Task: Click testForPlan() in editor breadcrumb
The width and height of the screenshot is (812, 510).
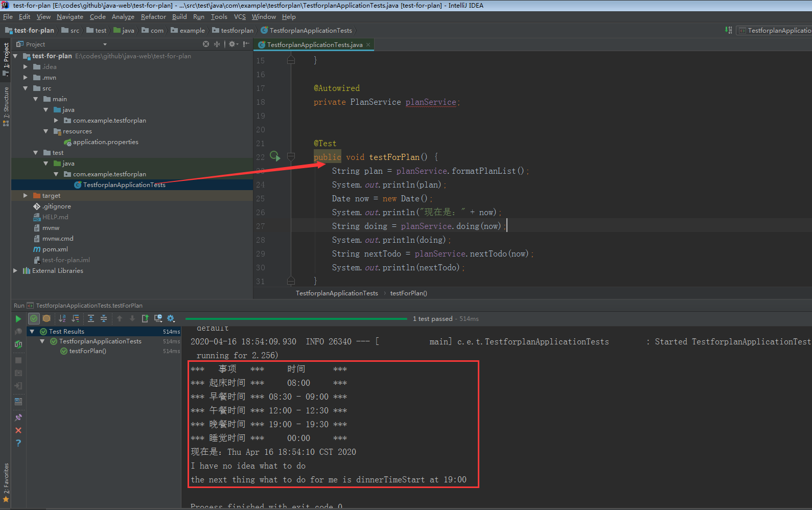Action: (409, 293)
